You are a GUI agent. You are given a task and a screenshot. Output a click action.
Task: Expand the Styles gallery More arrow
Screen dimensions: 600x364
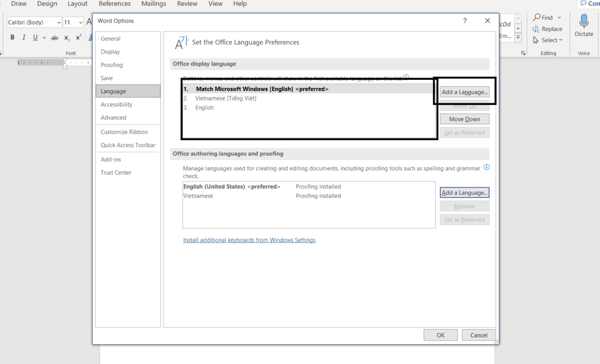(518, 37)
